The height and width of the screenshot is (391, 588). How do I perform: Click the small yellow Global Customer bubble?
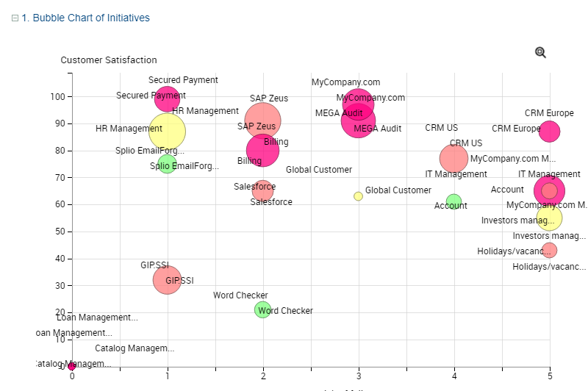(x=358, y=196)
